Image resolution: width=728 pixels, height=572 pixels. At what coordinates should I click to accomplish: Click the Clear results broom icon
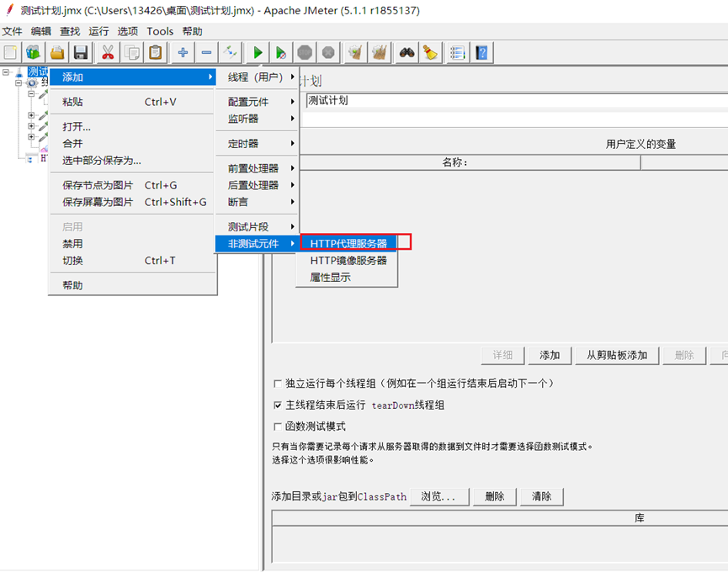356,52
